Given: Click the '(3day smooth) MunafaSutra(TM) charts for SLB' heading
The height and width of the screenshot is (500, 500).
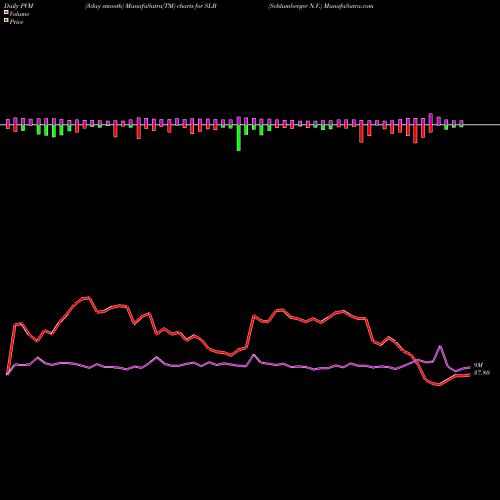Looking at the screenshot, I should [x=151, y=6].
